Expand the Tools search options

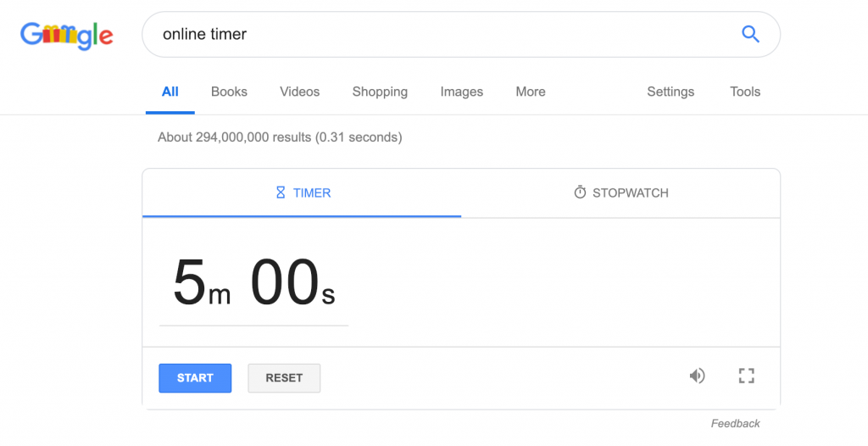[745, 92]
